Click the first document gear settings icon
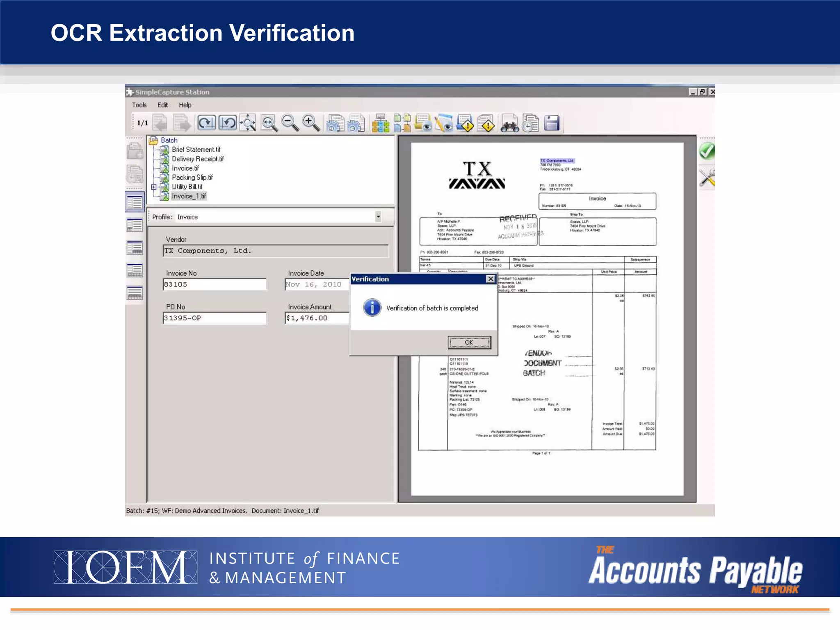Image resolution: width=840 pixels, height=630 pixels. [335, 123]
